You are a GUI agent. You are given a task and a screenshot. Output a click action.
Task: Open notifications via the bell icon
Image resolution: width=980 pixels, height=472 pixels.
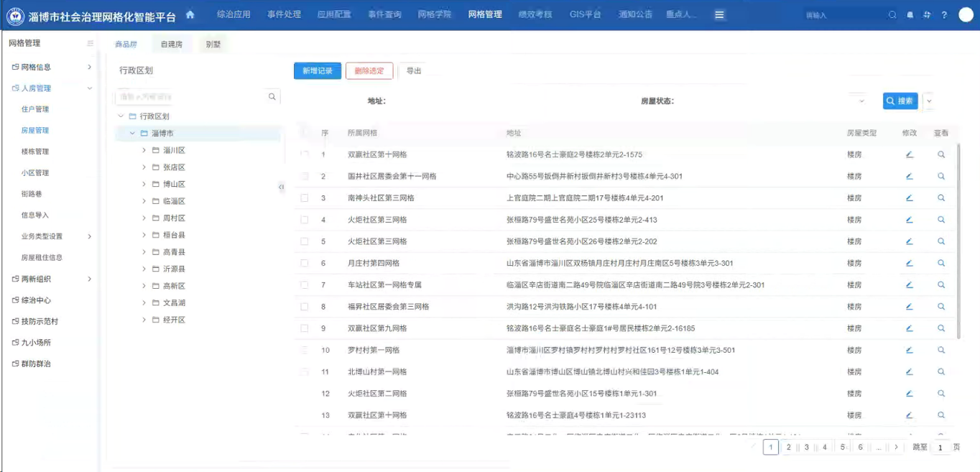910,15
